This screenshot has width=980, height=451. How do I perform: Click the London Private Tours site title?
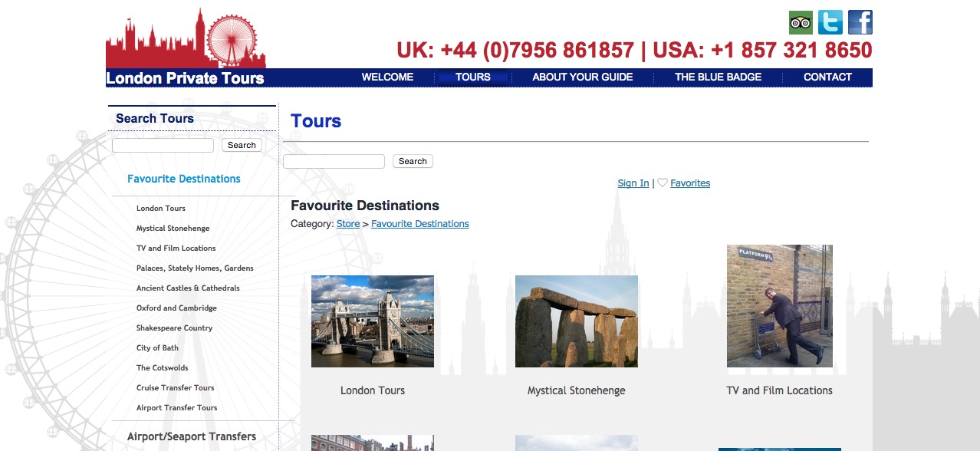pos(185,78)
